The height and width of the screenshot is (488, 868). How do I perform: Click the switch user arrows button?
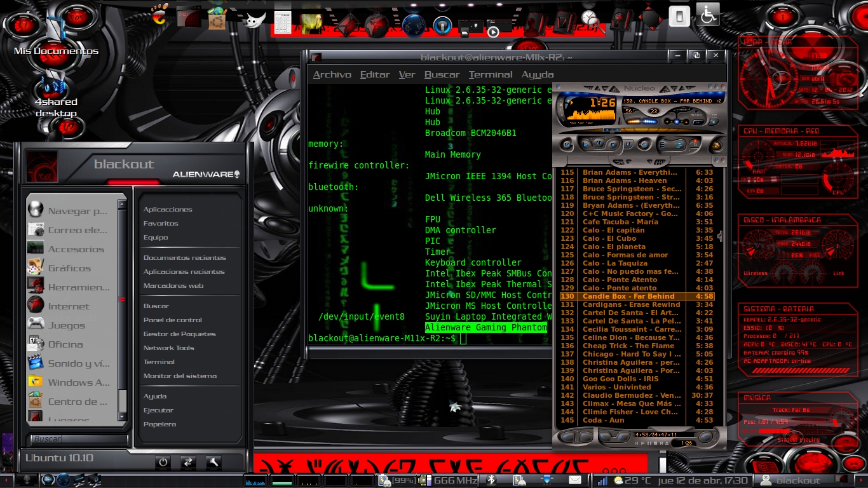(188, 463)
